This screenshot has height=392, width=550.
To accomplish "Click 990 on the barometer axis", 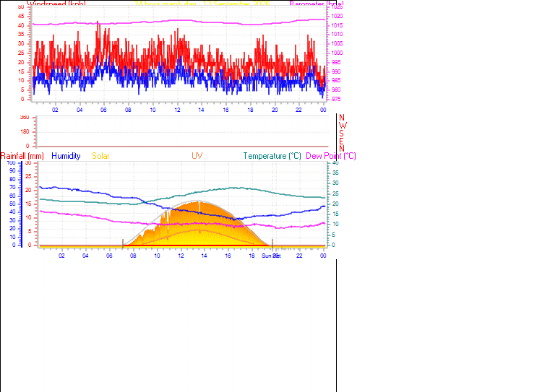I will point(336,71).
